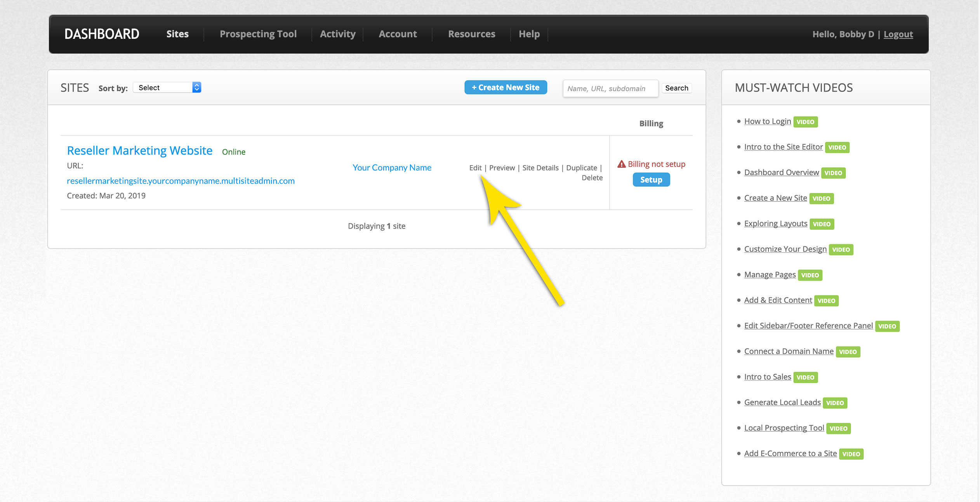This screenshot has height=502, width=980.
Task: Open Edit Sidebar/Footer Reference Panel video link
Action: point(808,326)
